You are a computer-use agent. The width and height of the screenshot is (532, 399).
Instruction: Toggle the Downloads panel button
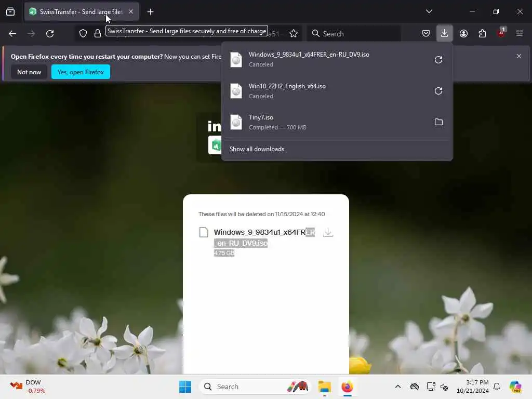(445, 33)
